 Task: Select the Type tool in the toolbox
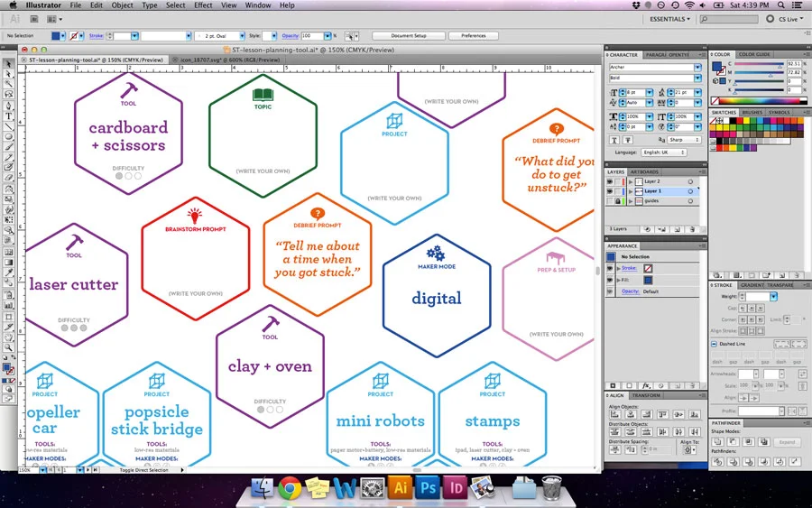pos(8,116)
